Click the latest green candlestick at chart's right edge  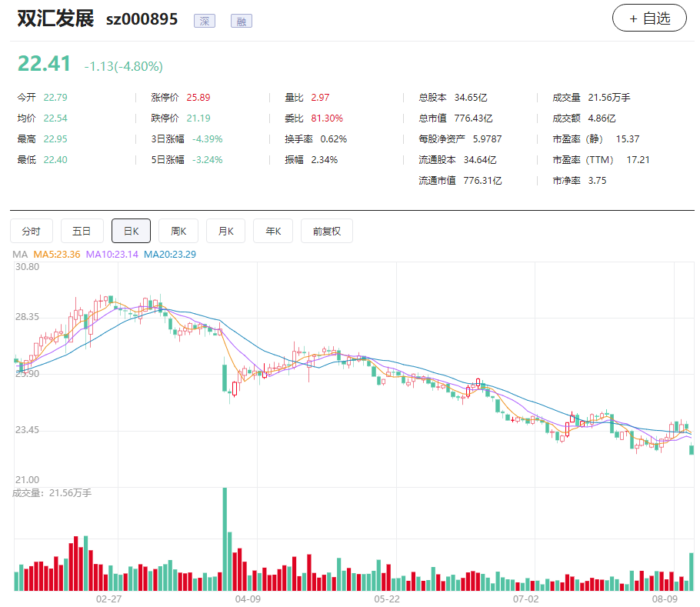(x=692, y=449)
